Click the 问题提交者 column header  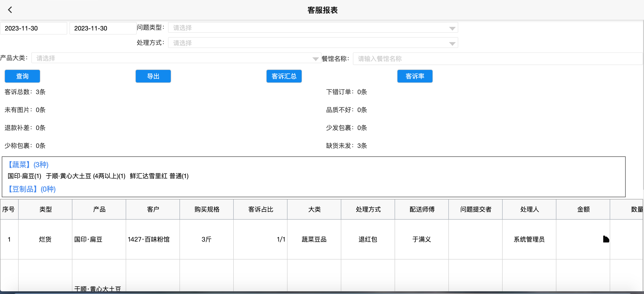click(475, 210)
